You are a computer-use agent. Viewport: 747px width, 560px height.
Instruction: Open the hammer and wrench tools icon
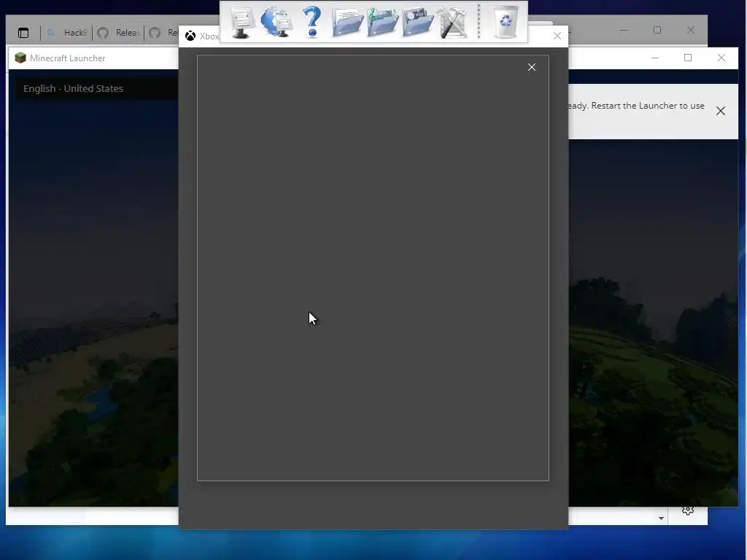(452, 22)
